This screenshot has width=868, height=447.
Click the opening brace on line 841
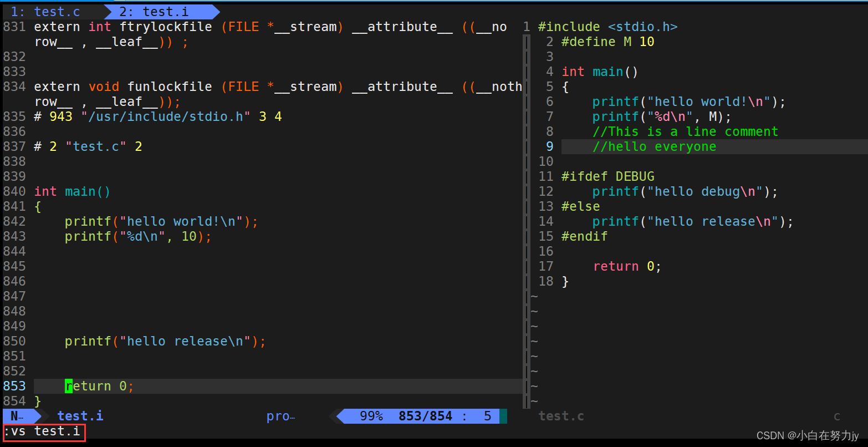38,206
